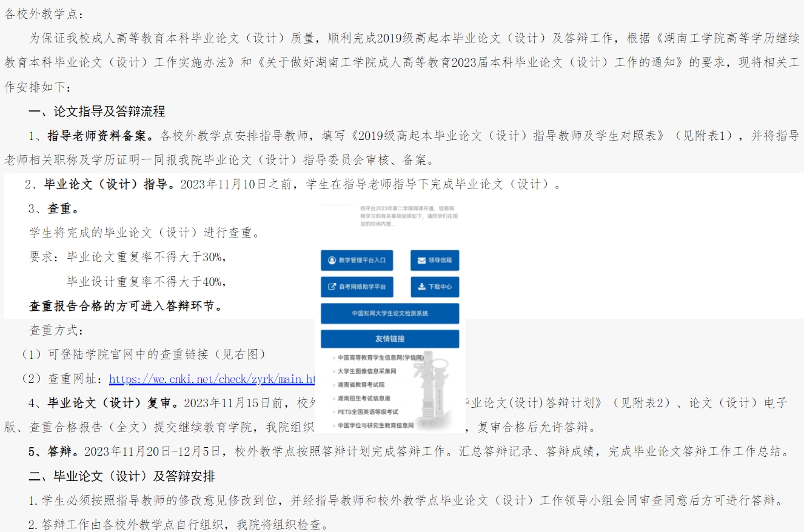Click the 查重方式： label
Screen dimensions: 804x532
(58, 330)
